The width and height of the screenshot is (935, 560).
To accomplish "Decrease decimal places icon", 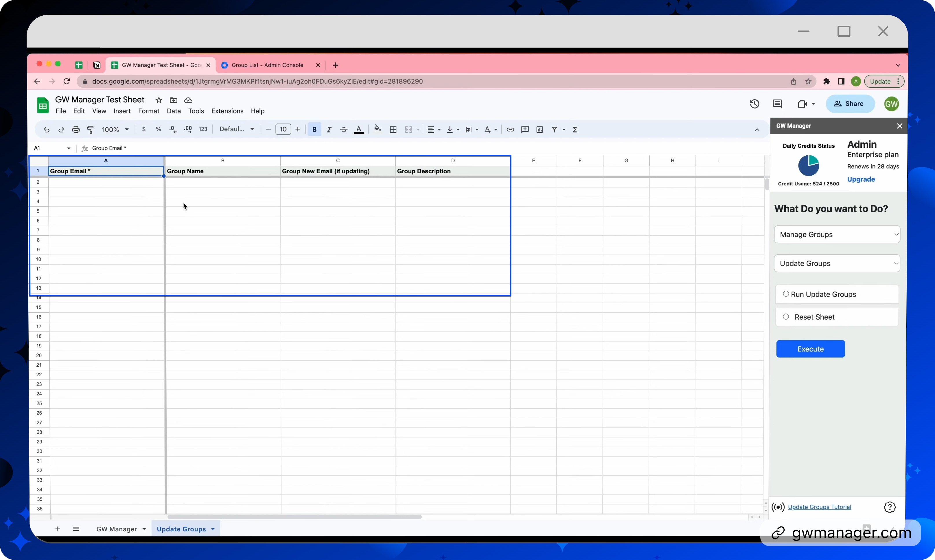I will 173,129.
